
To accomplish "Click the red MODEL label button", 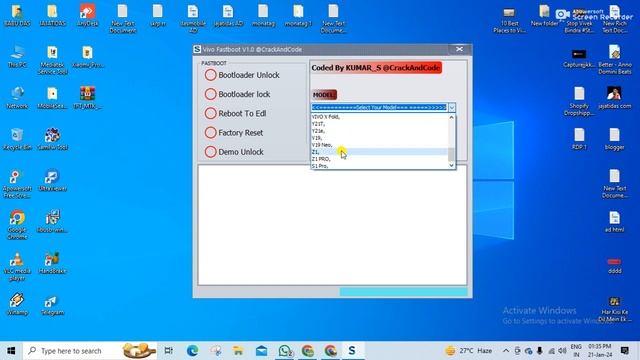I will coord(324,95).
